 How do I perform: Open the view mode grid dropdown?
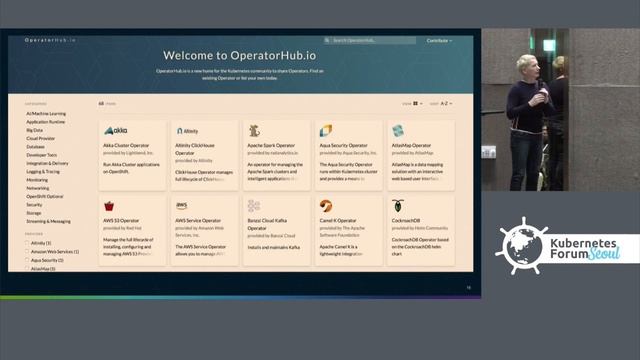click(x=418, y=104)
